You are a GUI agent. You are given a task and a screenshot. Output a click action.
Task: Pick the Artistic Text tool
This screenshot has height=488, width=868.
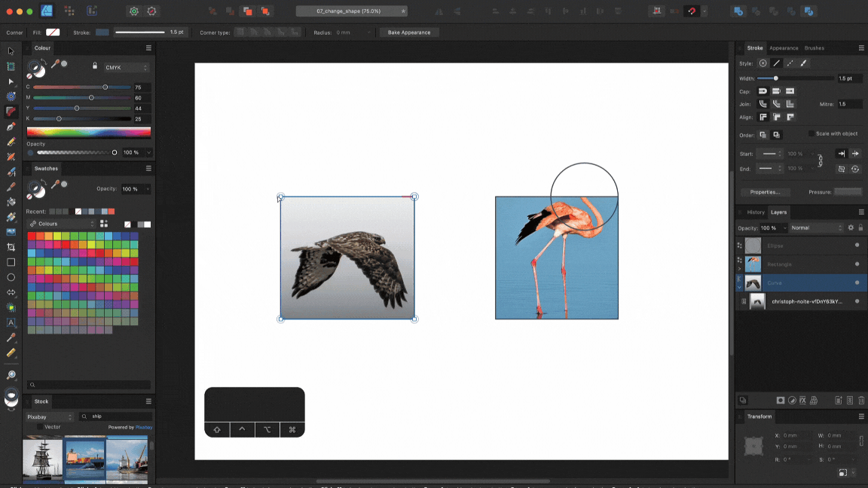tap(11, 324)
